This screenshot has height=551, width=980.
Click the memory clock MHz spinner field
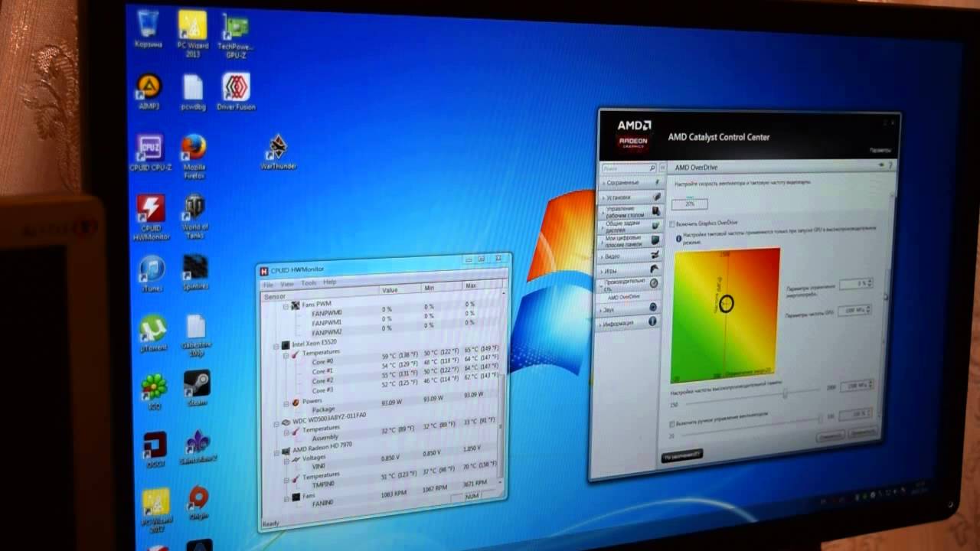pos(856,386)
